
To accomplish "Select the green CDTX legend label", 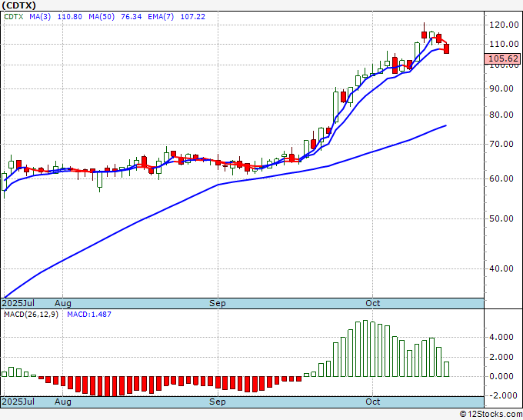I will pyautogui.click(x=14, y=17).
